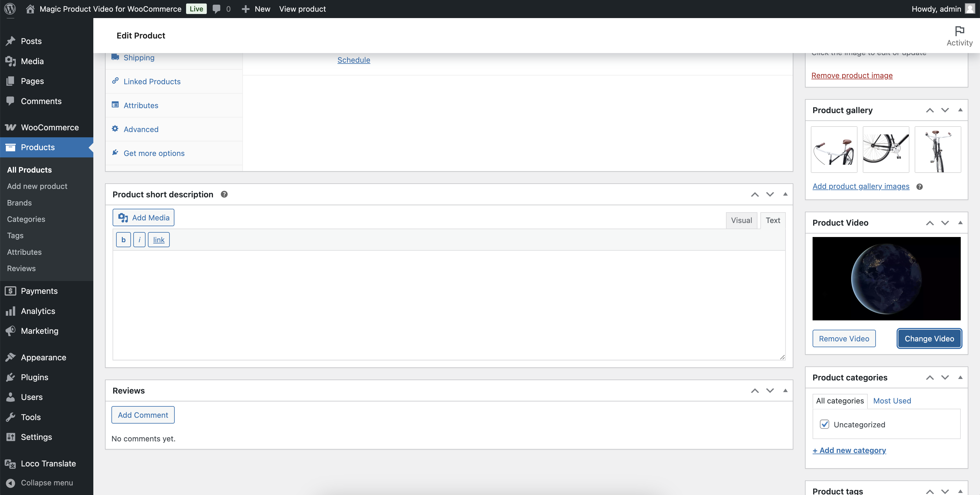This screenshot has height=495, width=980.
Task: Click the plus New icon in admin bar
Action: pos(245,9)
